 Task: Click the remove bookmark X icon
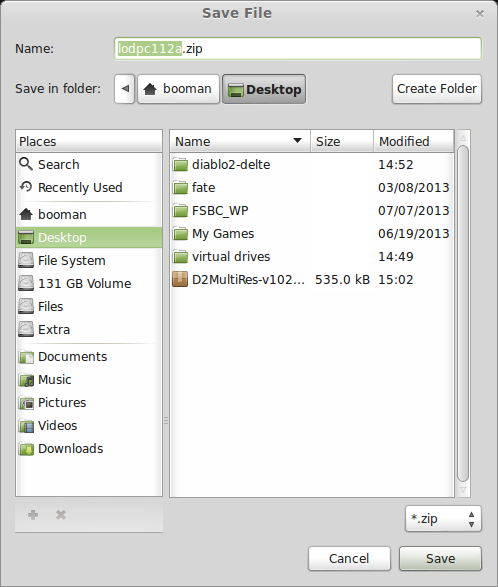coord(61,515)
